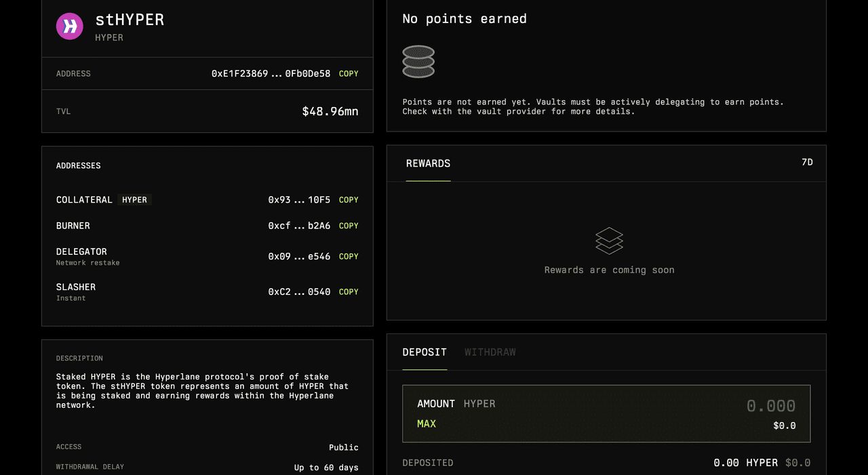Image resolution: width=868 pixels, height=475 pixels.
Task: Click the Collateral address 0x93...10F5
Action: [299, 200]
